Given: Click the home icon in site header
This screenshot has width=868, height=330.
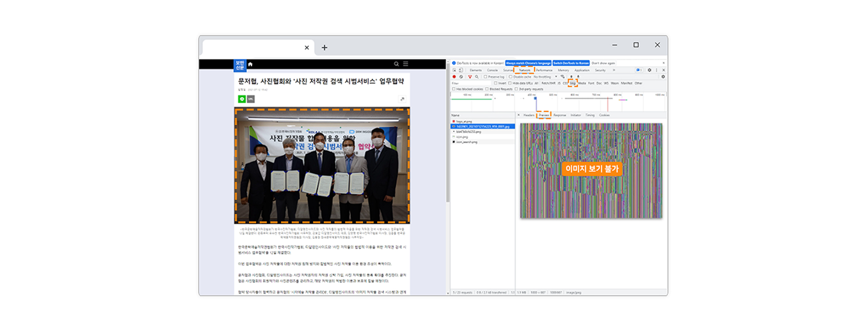Looking at the screenshot, I should click(250, 64).
